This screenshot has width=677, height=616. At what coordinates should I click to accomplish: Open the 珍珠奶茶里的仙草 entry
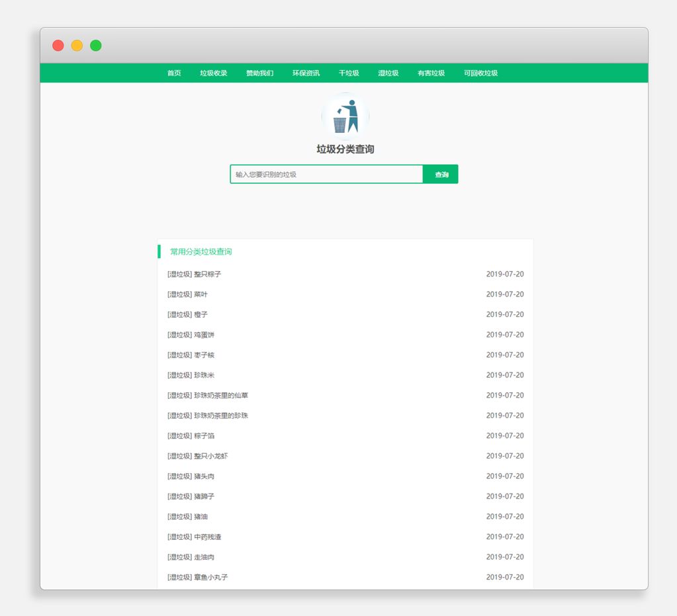208,396
